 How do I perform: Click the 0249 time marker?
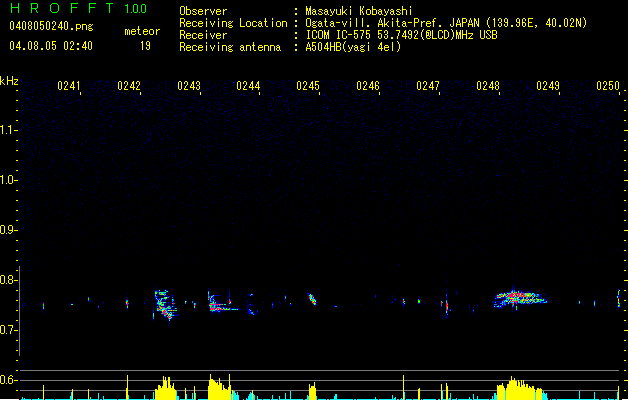(548, 86)
